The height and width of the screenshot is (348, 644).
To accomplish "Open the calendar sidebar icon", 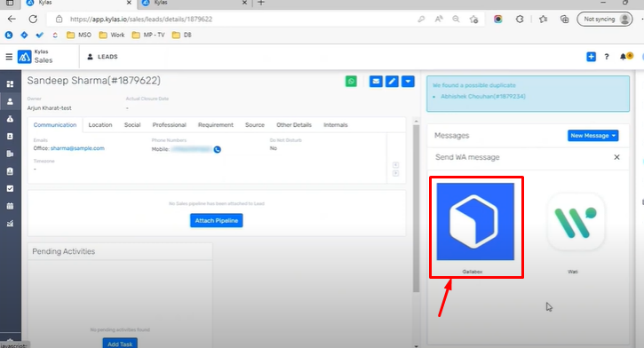I will click(11, 206).
